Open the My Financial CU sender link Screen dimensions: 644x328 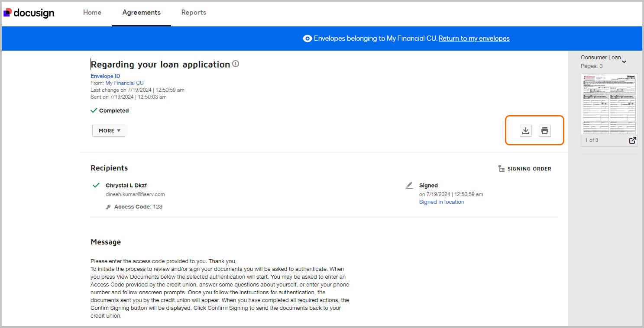124,83
